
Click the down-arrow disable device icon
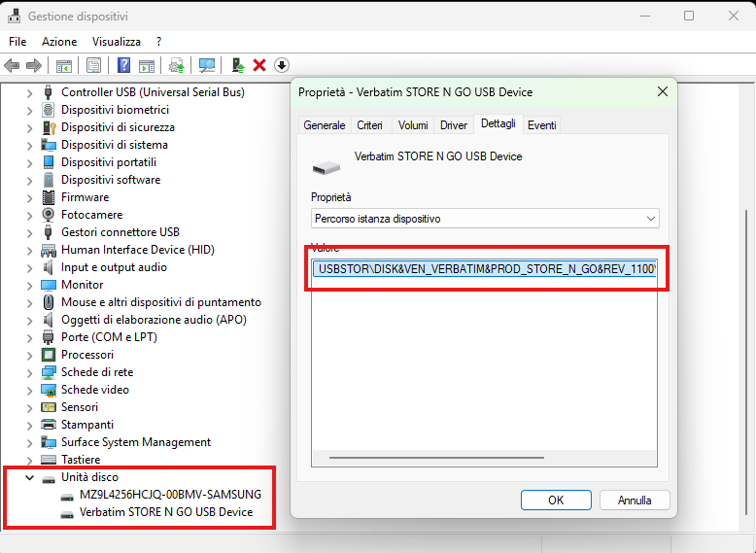point(282,65)
